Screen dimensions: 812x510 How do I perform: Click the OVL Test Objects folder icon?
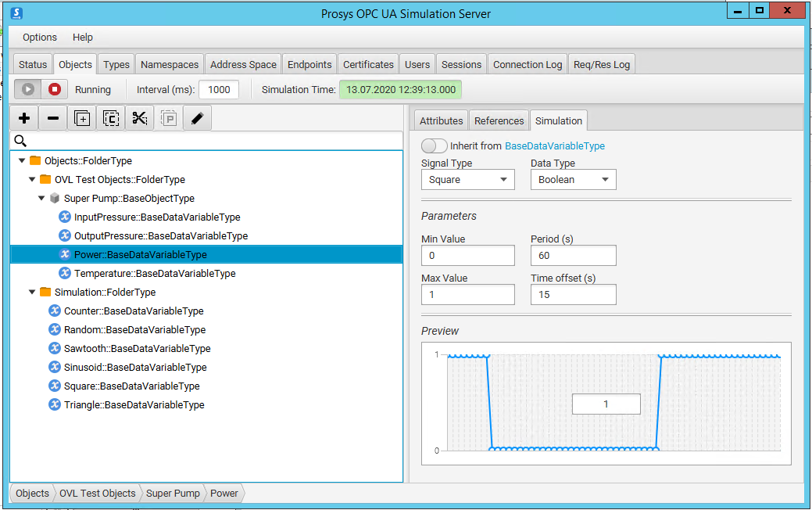point(45,179)
